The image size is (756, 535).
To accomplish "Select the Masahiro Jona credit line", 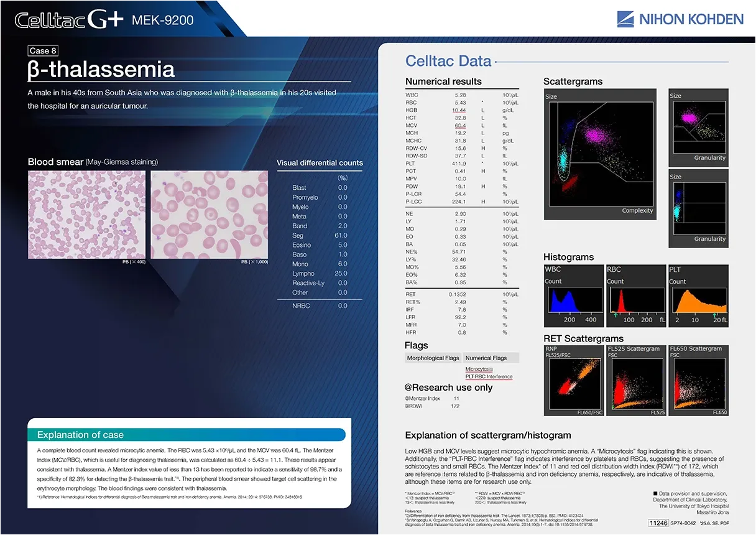I will tap(712, 512).
